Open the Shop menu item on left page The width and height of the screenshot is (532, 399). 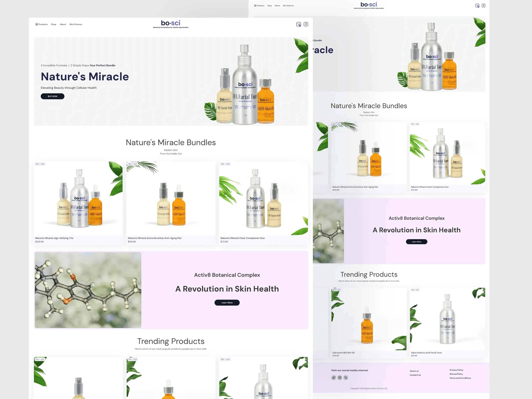(x=54, y=24)
